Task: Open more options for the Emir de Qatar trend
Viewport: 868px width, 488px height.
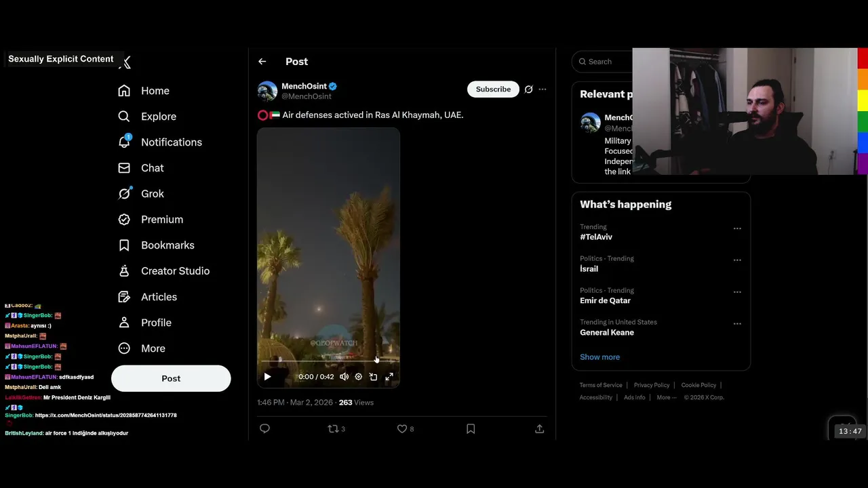Action: click(x=737, y=292)
